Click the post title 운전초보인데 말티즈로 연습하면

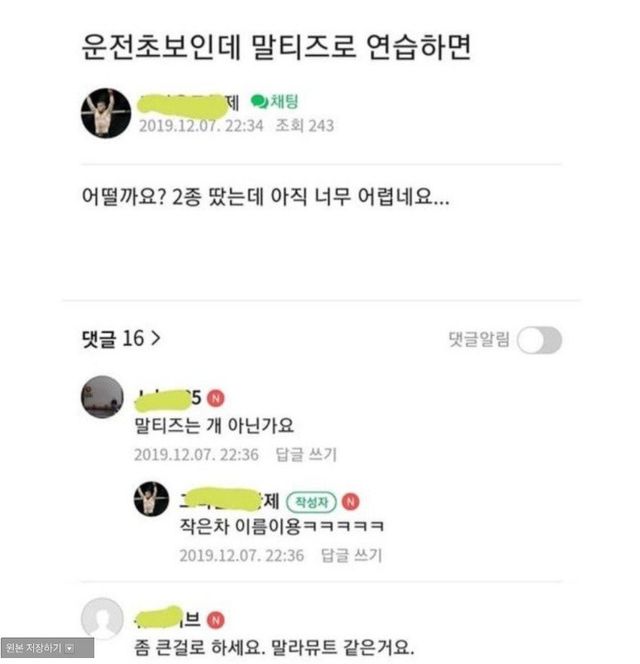pyautogui.click(x=276, y=47)
